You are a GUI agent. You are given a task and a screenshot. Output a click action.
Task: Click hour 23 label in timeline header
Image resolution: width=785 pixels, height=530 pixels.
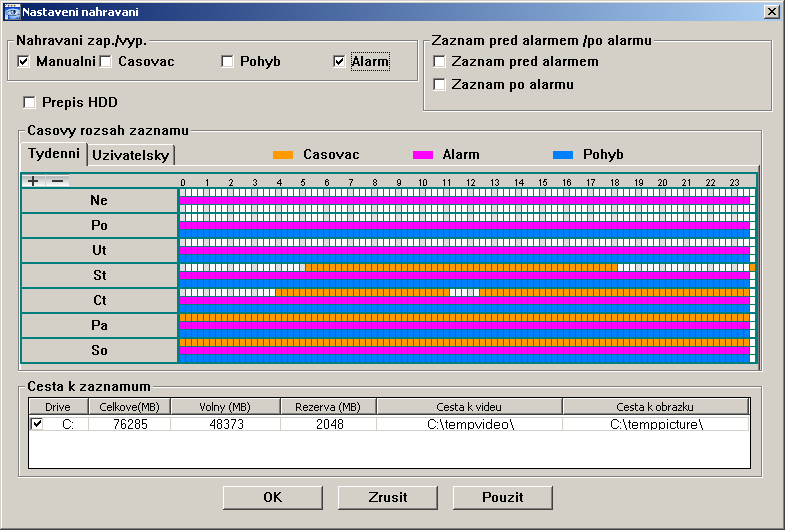[x=734, y=183]
